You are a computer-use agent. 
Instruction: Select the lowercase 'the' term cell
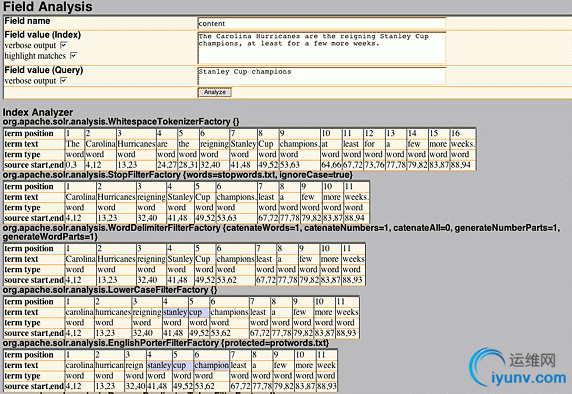[x=188, y=144]
